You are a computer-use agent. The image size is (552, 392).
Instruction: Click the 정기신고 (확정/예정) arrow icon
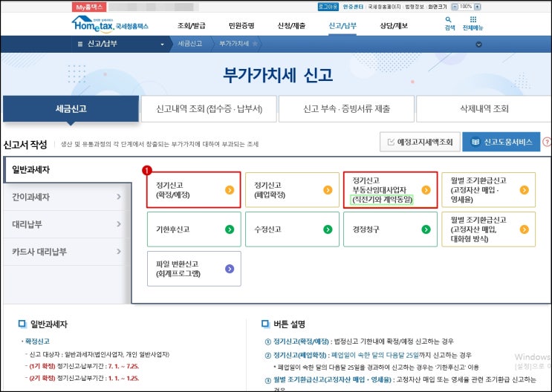pyautogui.click(x=230, y=190)
